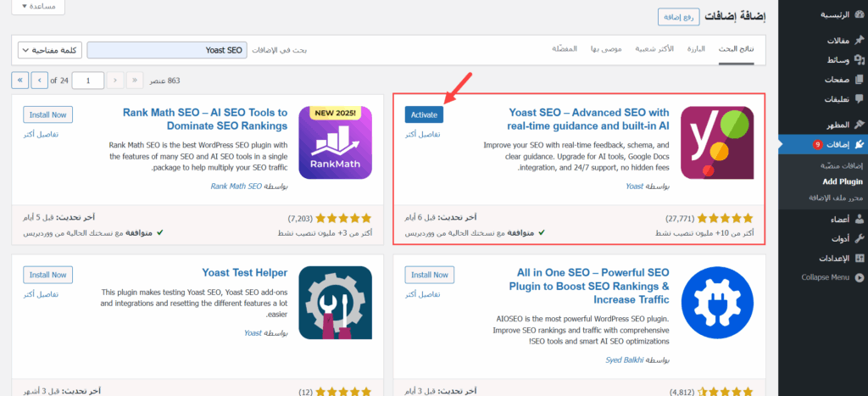Click the user icon beside أعضاء
Screen dimensions: 868x396
859,219
